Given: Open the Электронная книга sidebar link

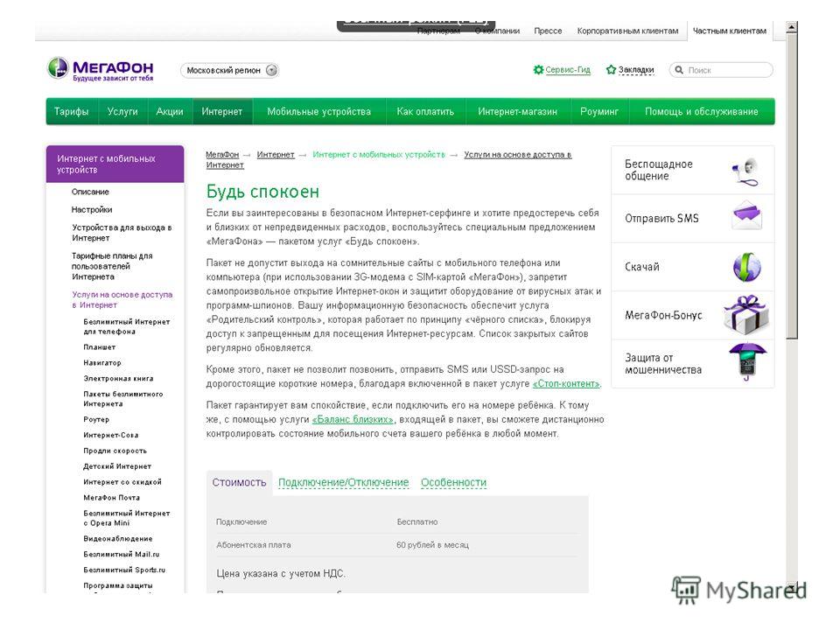Looking at the screenshot, I should coord(118,378).
